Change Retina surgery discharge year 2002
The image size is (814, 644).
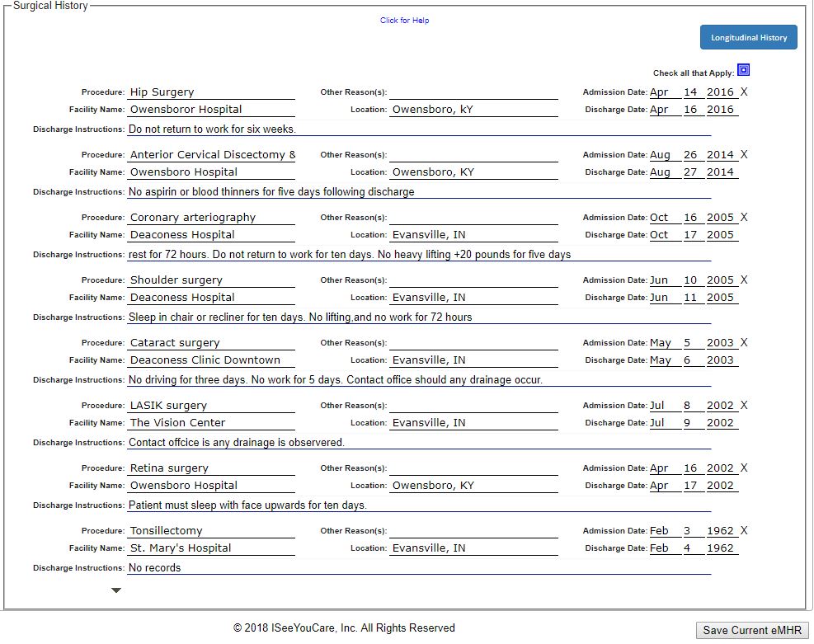tap(722, 486)
